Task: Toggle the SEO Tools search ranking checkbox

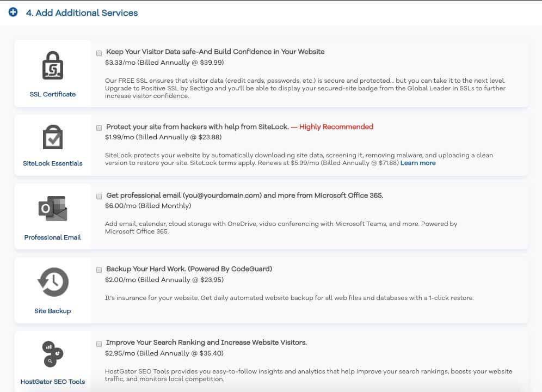Action: (99, 344)
